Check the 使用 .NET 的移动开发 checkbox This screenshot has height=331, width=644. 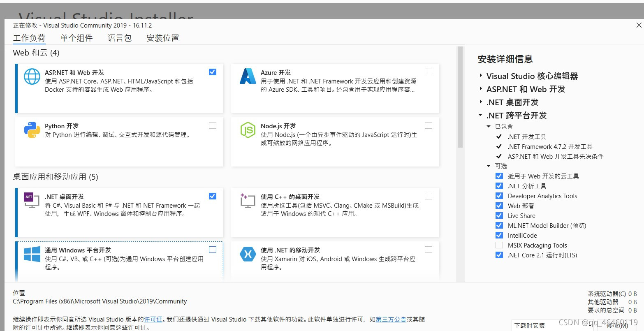click(x=429, y=250)
